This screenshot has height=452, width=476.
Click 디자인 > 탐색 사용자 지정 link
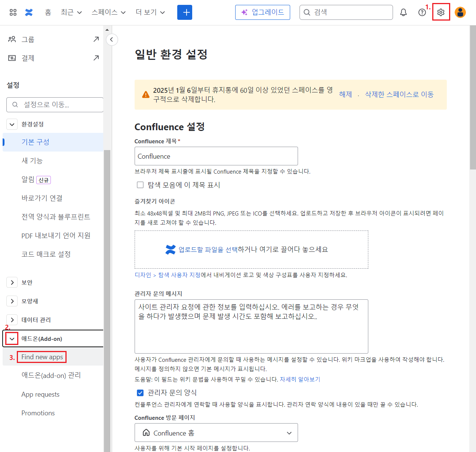pyautogui.click(x=168, y=275)
